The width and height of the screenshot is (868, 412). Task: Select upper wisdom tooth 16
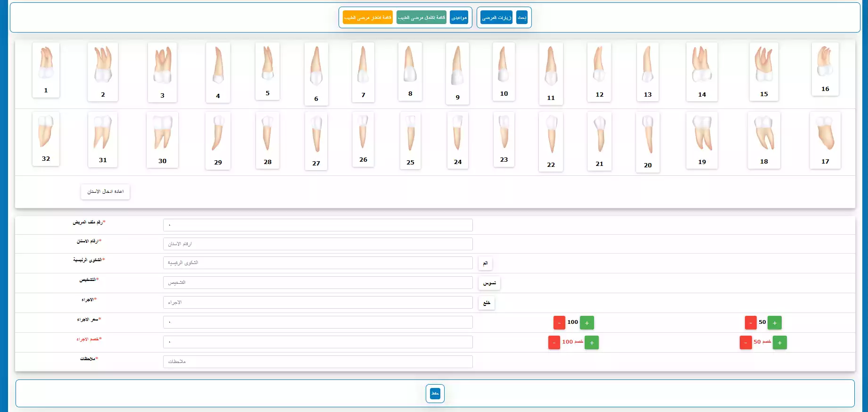click(825, 69)
